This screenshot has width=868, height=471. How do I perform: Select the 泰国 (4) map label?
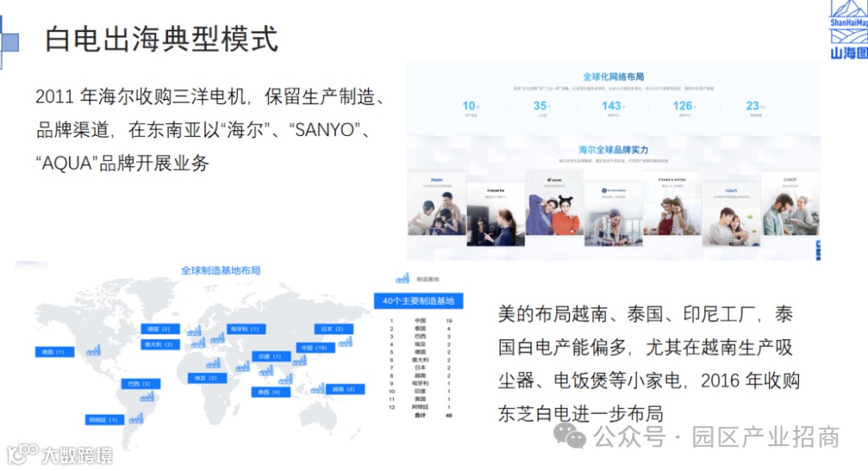point(271,392)
